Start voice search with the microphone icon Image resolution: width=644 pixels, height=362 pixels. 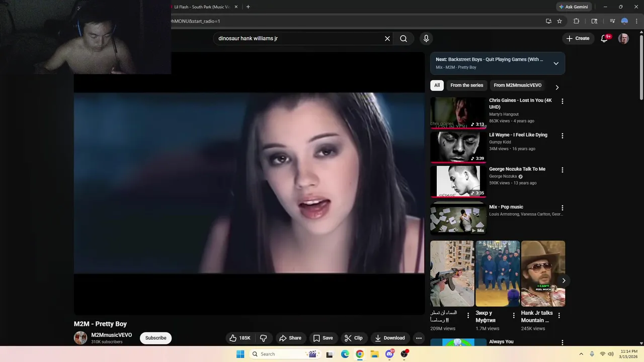click(x=426, y=39)
